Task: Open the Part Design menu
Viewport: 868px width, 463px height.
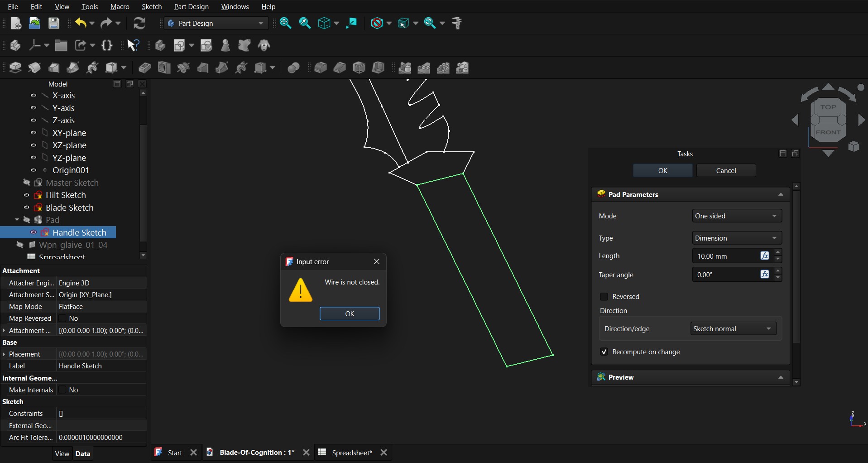Action: (x=192, y=7)
